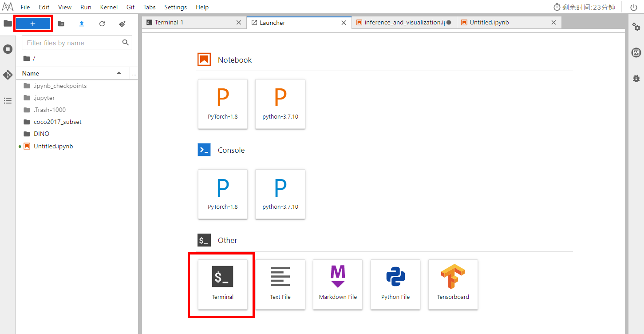
Task: Launch Tensorboard from the launcher
Action: pos(453,284)
